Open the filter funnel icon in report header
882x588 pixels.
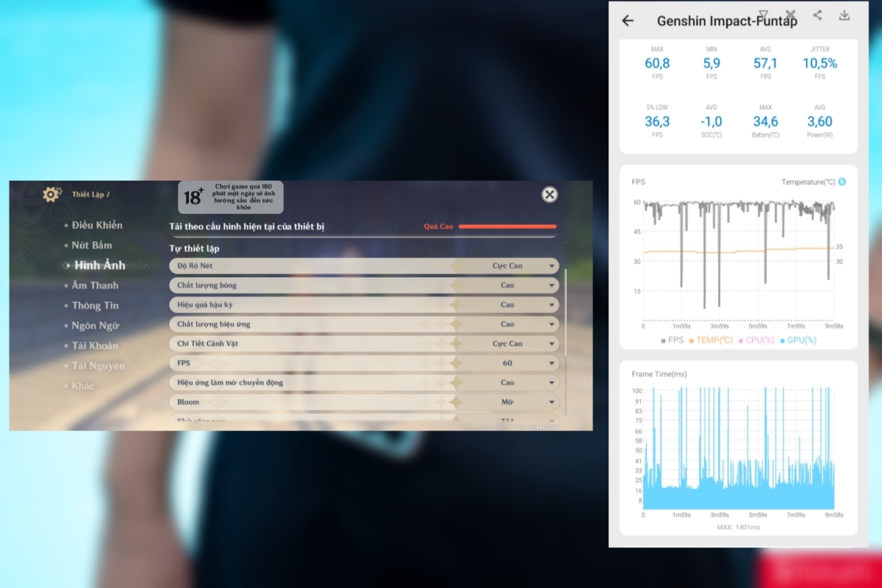[x=764, y=15]
